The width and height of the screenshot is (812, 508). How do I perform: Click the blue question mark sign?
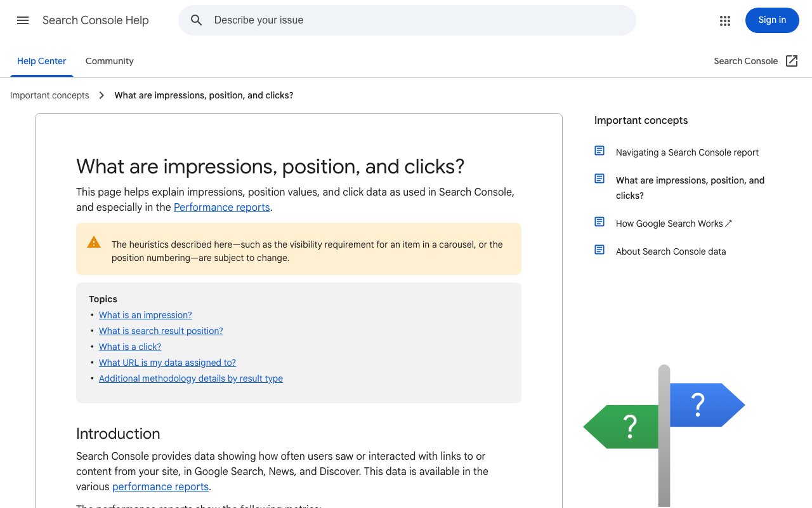[x=707, y=404]
